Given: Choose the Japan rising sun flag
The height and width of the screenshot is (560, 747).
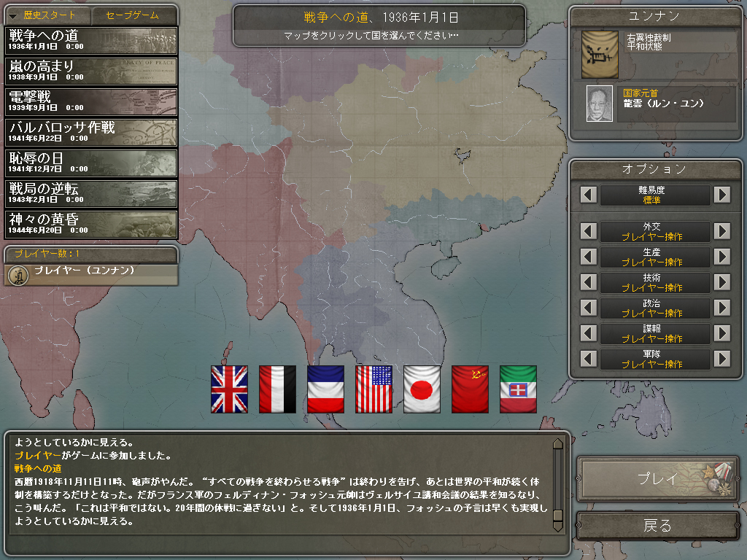Looking at the screenshot, I should coord(422,389).
